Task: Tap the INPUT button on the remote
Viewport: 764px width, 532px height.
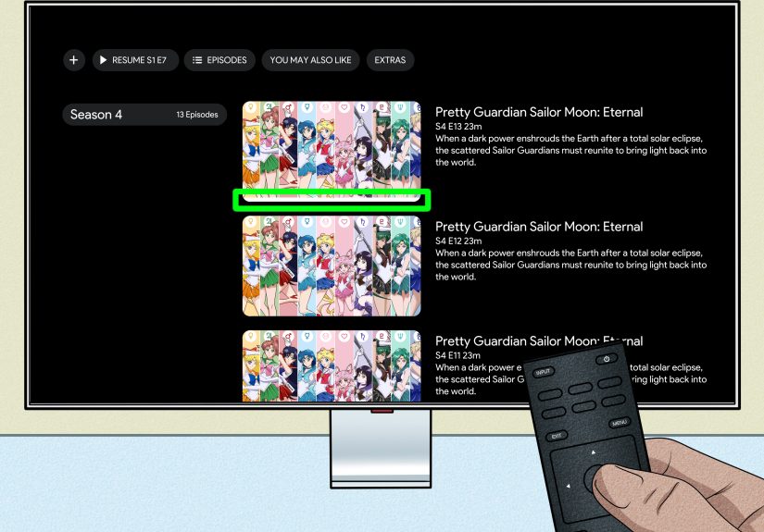Action: coord(543,372)
